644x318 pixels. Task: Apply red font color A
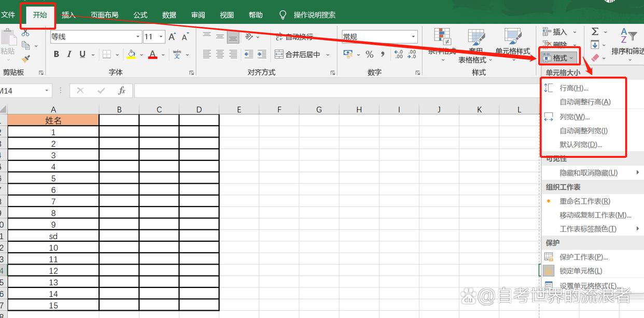coord(152,54)
